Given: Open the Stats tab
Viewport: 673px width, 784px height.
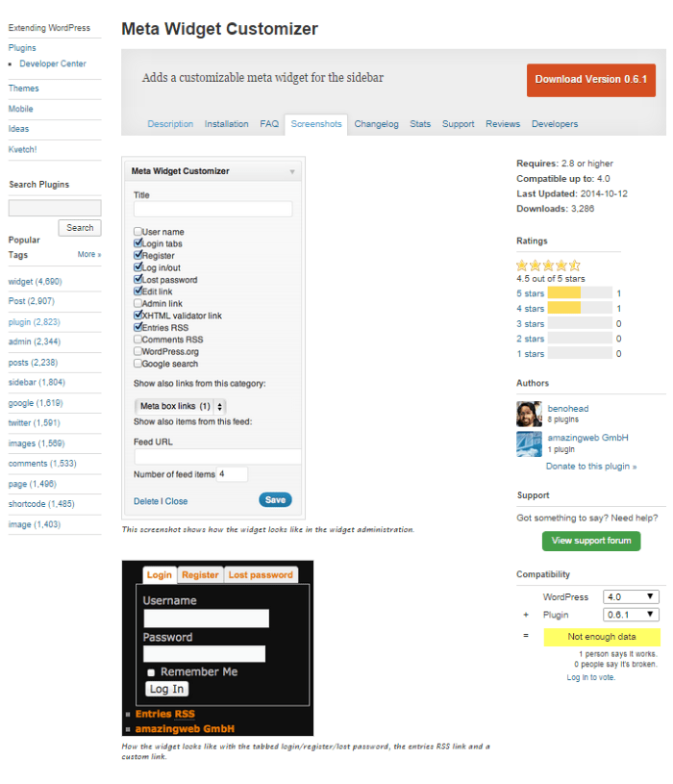Looking at the screenshot, I should (x=420, y=124).
